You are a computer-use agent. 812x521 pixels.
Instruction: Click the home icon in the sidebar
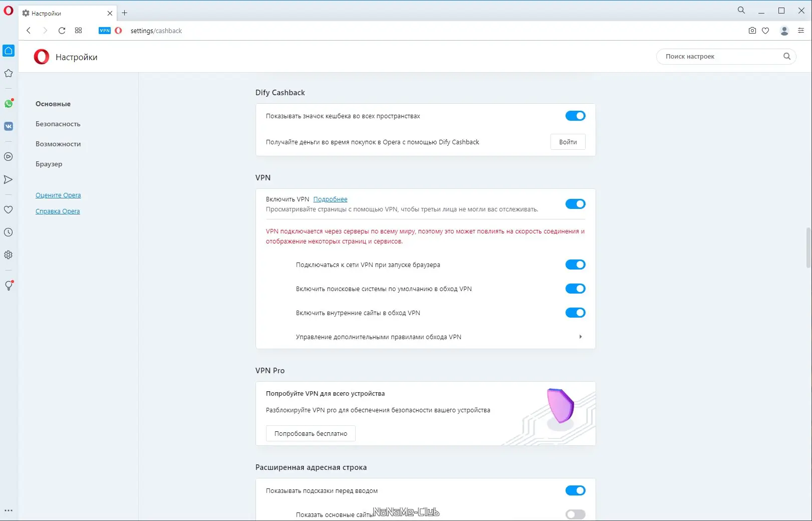pyautogui.click(x=9, y=51)
